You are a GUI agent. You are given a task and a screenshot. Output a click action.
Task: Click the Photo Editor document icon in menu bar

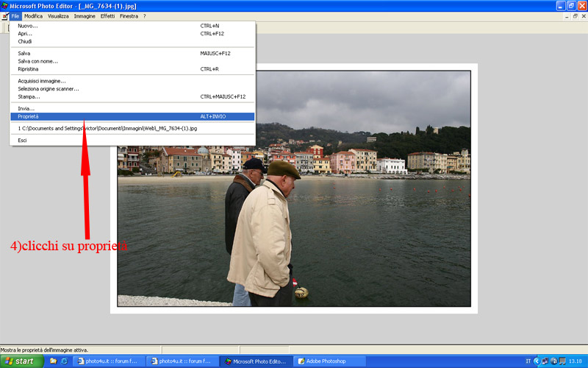tap(4, 15)
